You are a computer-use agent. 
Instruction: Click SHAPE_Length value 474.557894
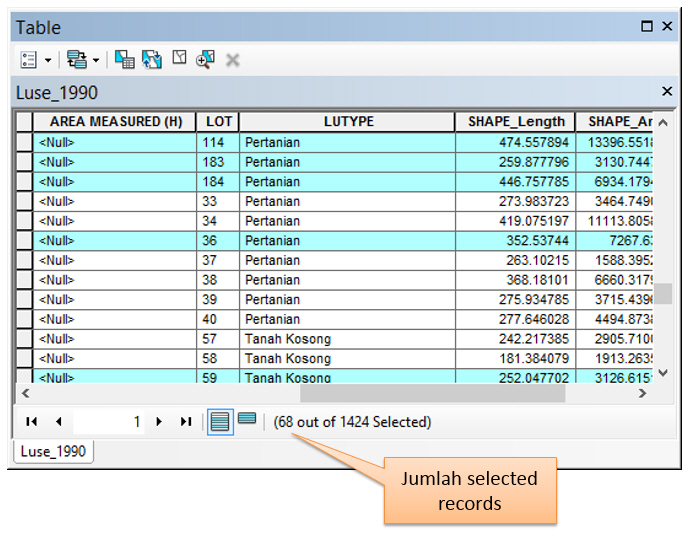534,142
